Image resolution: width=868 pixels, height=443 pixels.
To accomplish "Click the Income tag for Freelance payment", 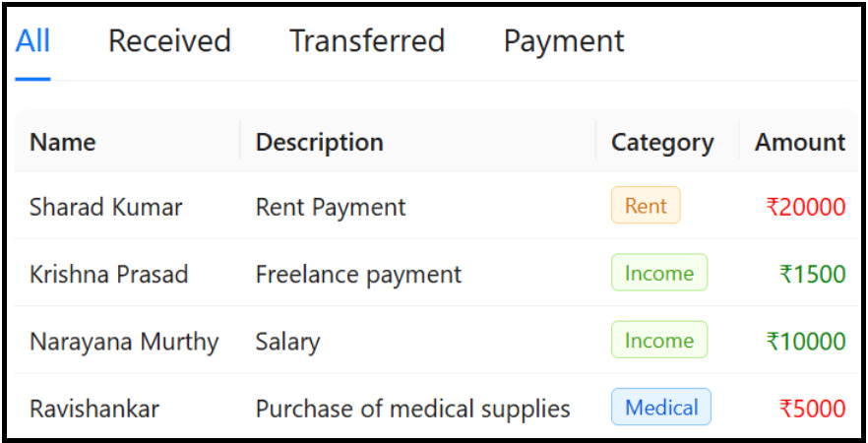I will coord(659,273).
